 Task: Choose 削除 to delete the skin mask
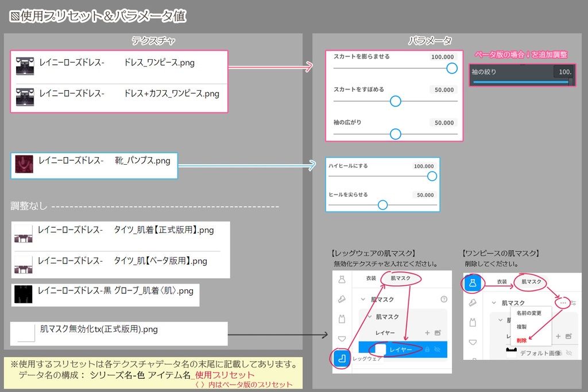[521, 341]
